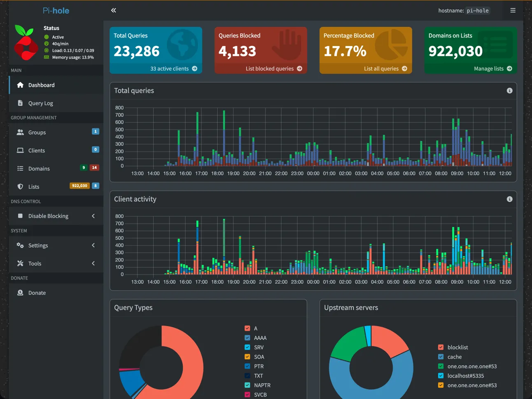Viewport: 532px width, 399px height.
Task: Uncheck the AAAA query type
Action: pyautogui.click(x=247, y=338)
